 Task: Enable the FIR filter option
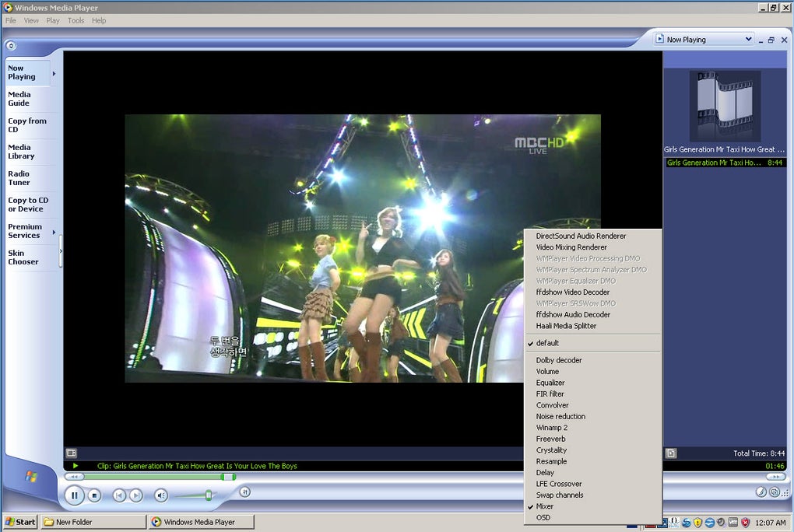[593, 394]
